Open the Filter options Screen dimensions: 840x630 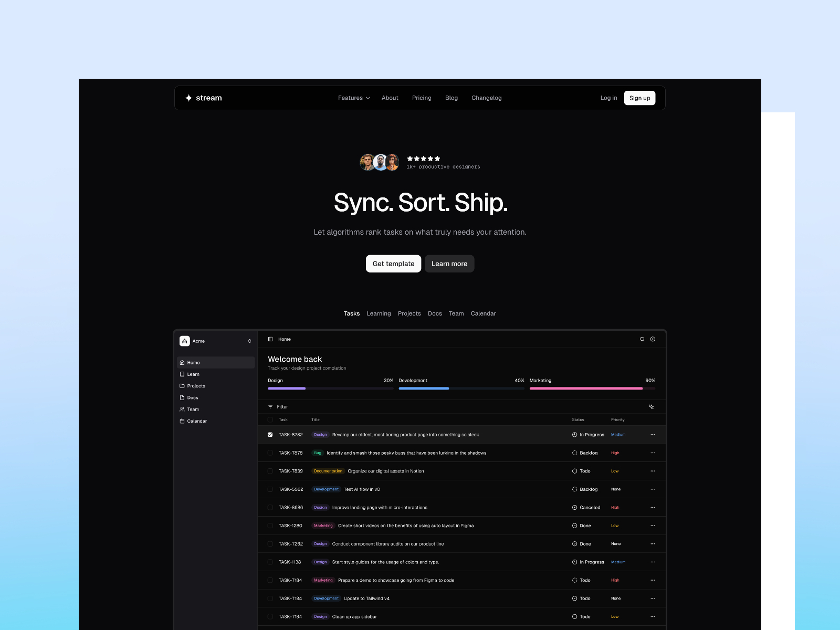(279, 406)
